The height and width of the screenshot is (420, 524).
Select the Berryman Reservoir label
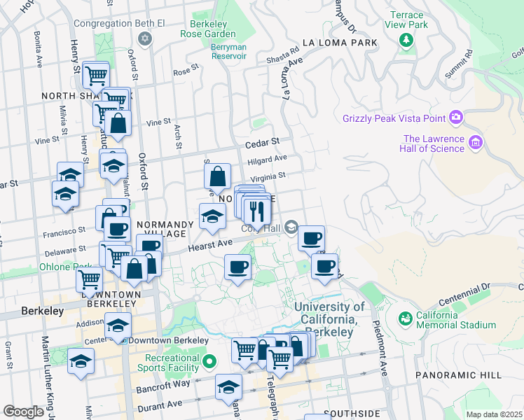tap(229, 51)
